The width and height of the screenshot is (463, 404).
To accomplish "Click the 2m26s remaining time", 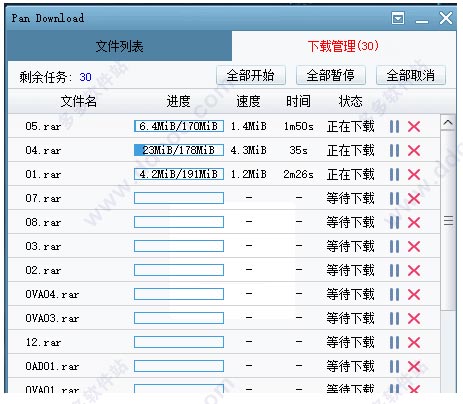I will 299,174.
